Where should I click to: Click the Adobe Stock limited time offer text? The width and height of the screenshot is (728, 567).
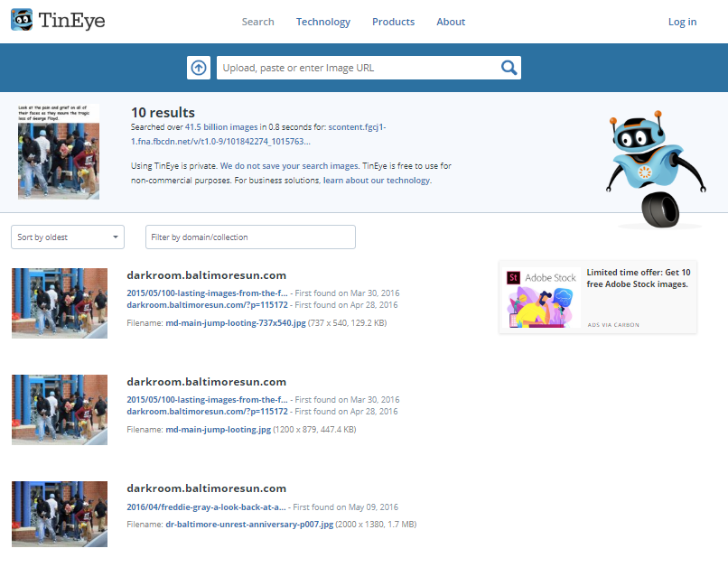(639, 278)
